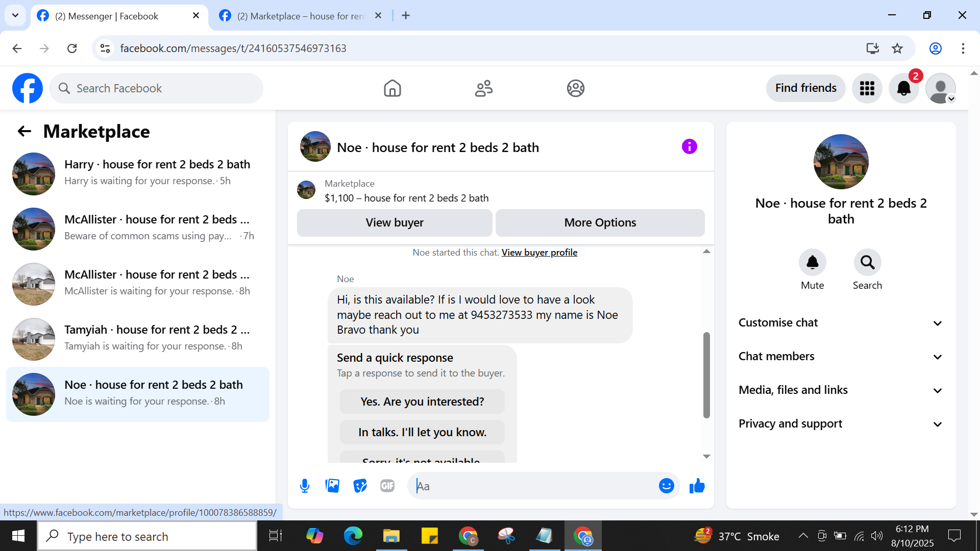The width and height of the screenshot is (980, 551).
Task: Mute this conversation
Action: pyautogui.click(x=812, y=263)
